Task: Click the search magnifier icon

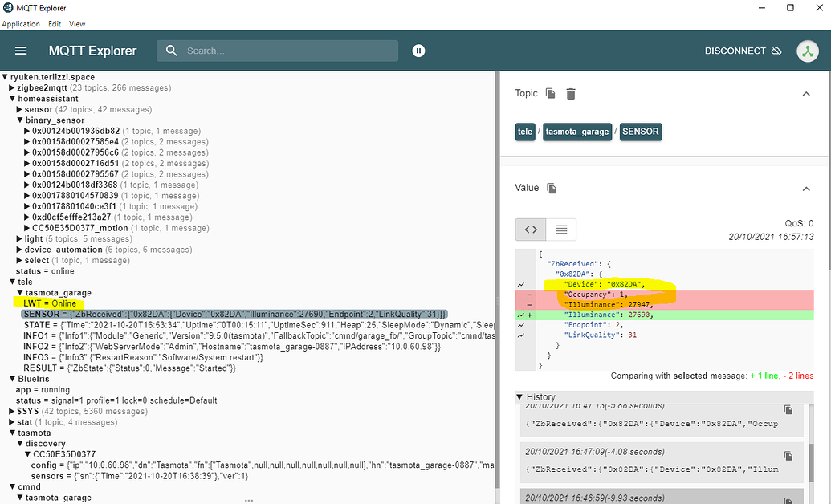Action: 171,51
